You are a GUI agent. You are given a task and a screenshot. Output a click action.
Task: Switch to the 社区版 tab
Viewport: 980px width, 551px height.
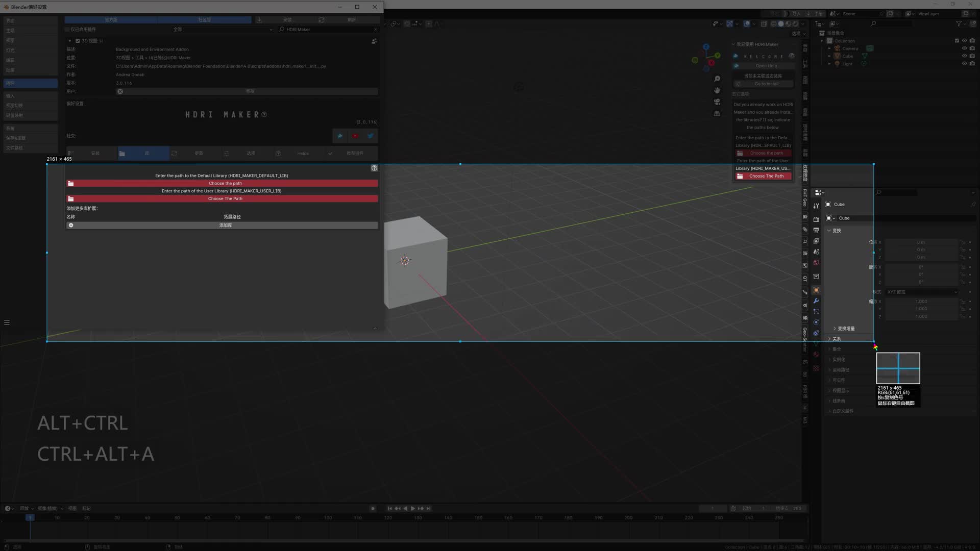tap(204, 19)
